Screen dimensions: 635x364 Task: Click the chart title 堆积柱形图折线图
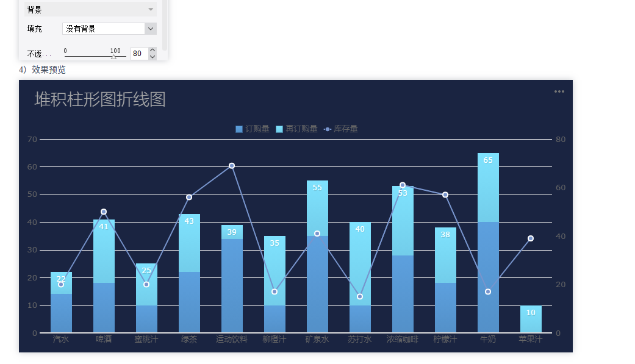100,99
